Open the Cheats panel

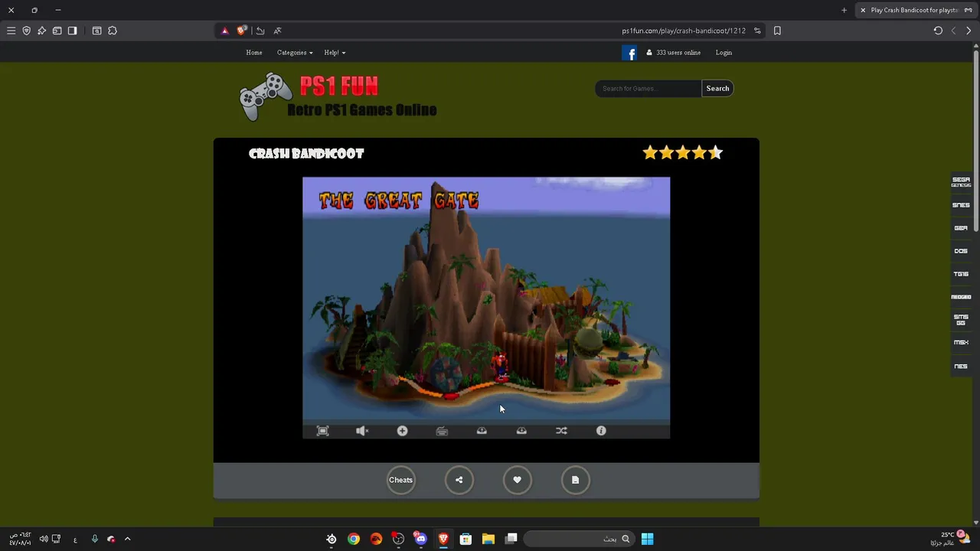(x=400, y=480)
